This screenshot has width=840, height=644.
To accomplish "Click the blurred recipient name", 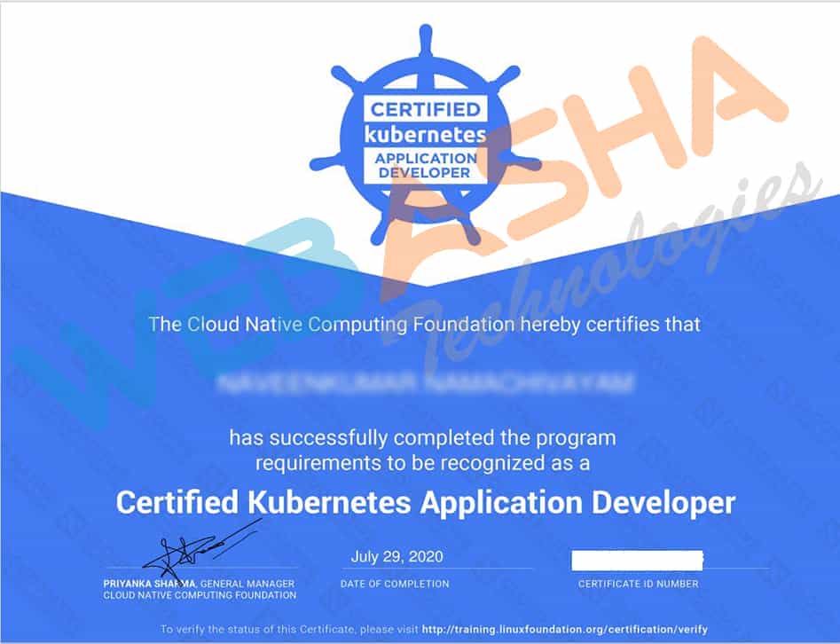I will pos(426,383).
